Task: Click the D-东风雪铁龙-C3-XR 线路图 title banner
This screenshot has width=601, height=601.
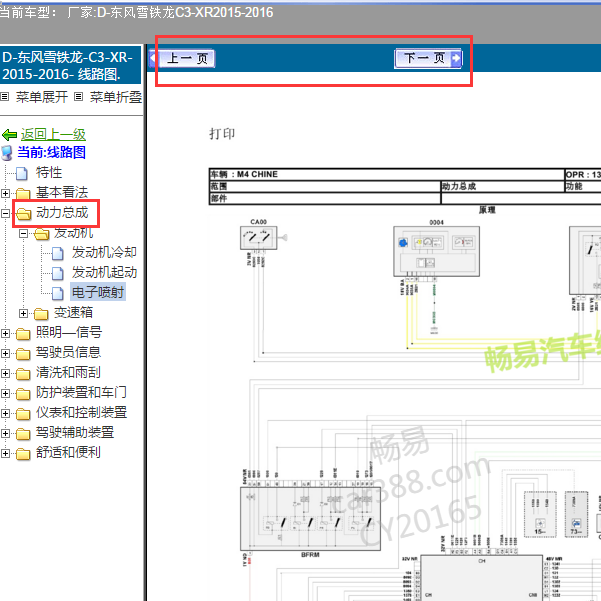Action: pos(71,66)
